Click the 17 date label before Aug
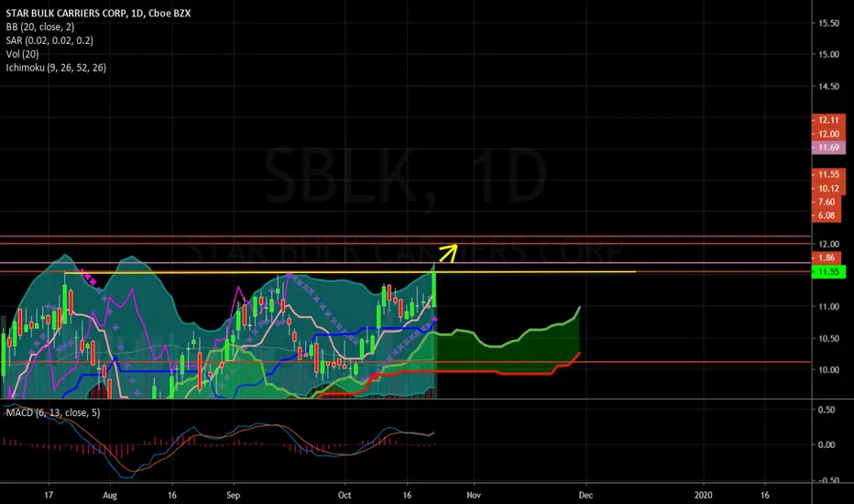The height and width of the screenshot is (504, 854). (x=49, y=495)
